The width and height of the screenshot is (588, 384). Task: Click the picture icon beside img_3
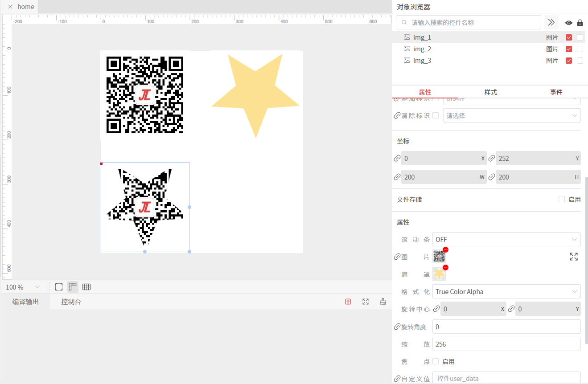[x=407, y=60]
